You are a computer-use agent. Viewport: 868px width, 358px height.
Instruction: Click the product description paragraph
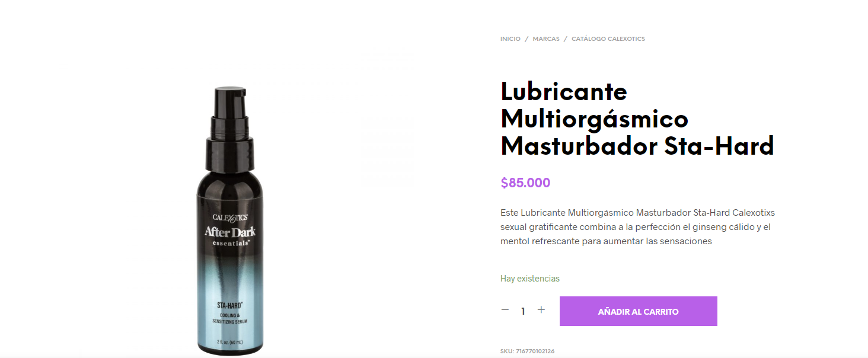(638, 227)
